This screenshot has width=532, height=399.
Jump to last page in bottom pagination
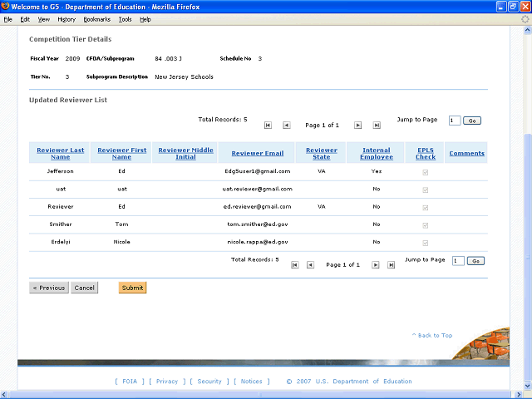coord(393,265)
